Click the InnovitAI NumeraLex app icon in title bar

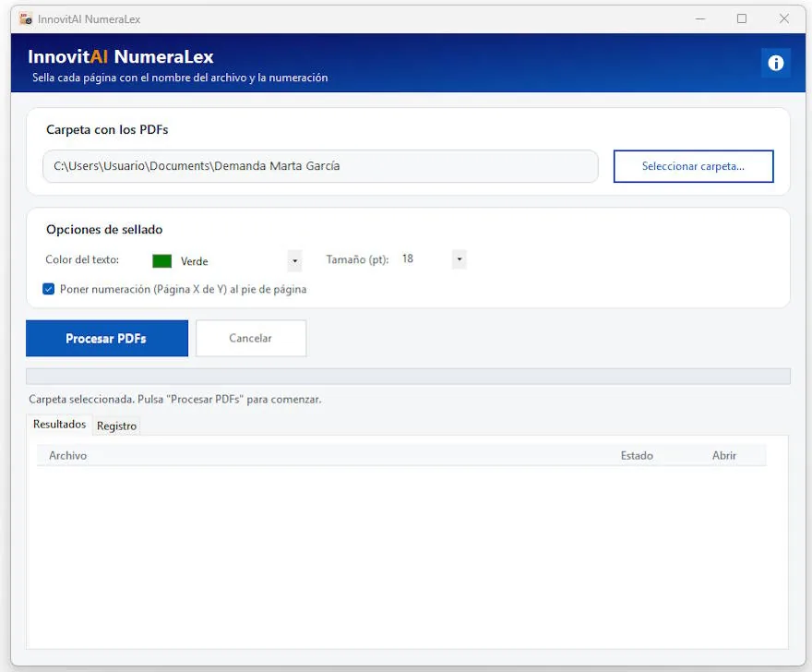click(x=26, y=19)
